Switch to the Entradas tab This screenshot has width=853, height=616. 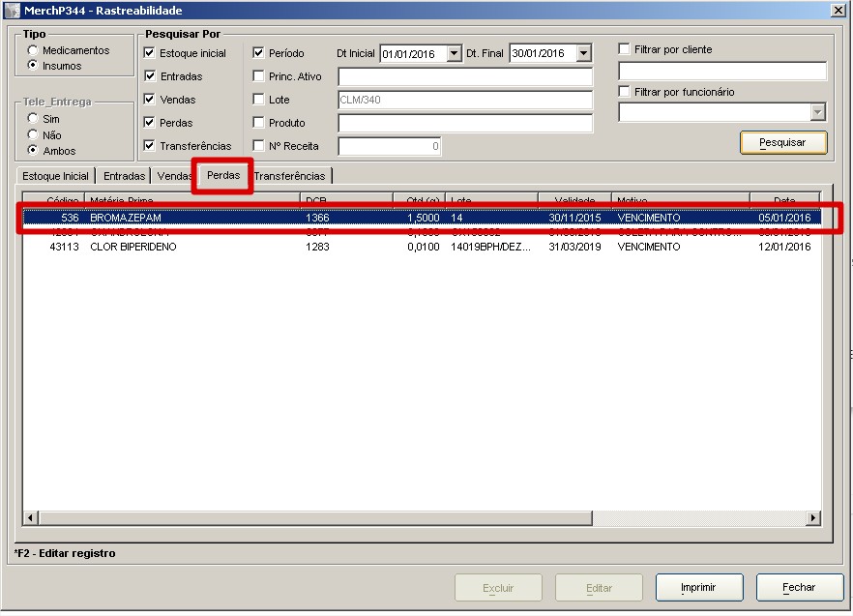pos(124,176)
